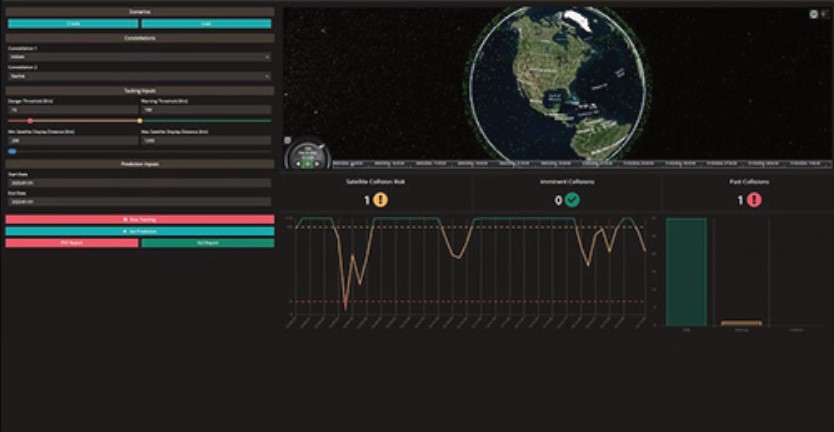
Task: Click the green XLS Report button
Action: 207,242
